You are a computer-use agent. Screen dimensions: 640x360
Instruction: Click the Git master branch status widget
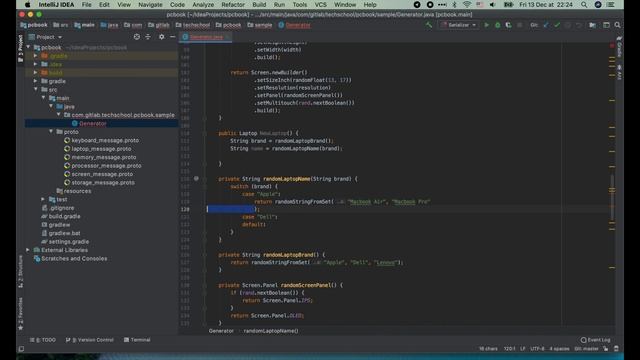click(587, 349)
